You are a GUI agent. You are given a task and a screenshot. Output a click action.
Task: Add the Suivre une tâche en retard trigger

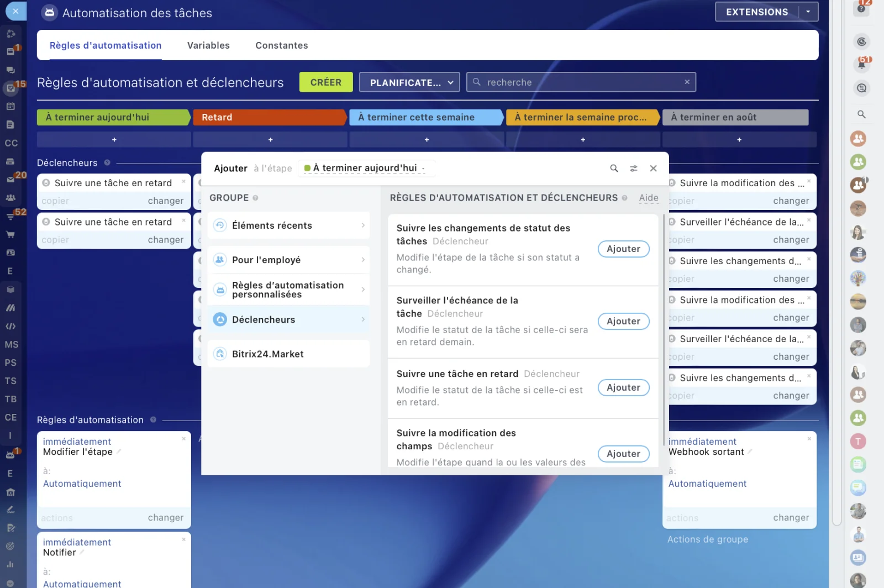click(x=623, y=387)
